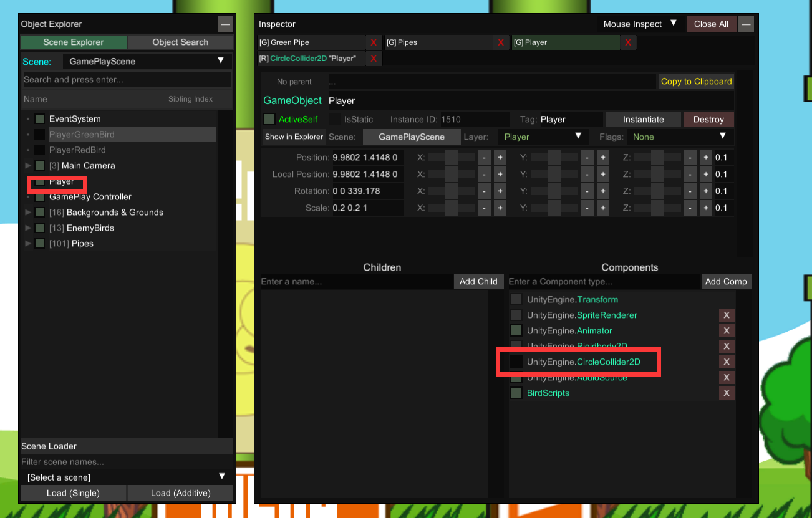The height and width of the screenshot is (518, 812).
Task: Decrease Position Y with minus button
Action: [x=587, y=158]
